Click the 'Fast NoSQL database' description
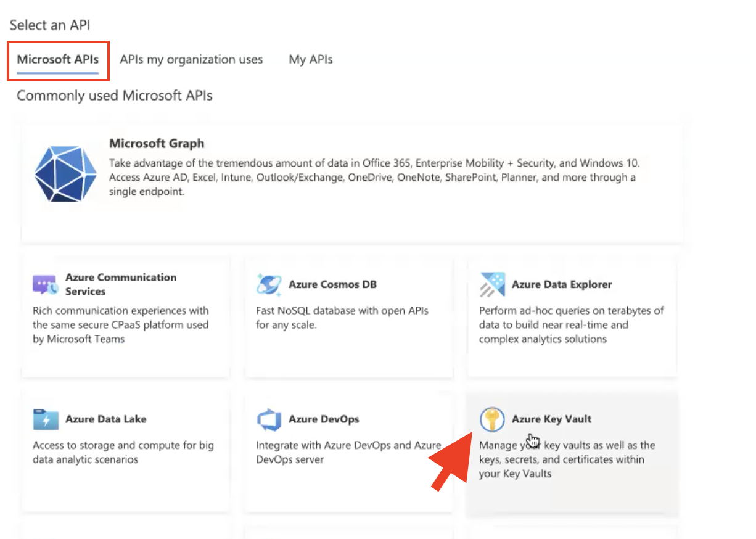This screenshot has width=756, height=539. click(x=342, y=318)
